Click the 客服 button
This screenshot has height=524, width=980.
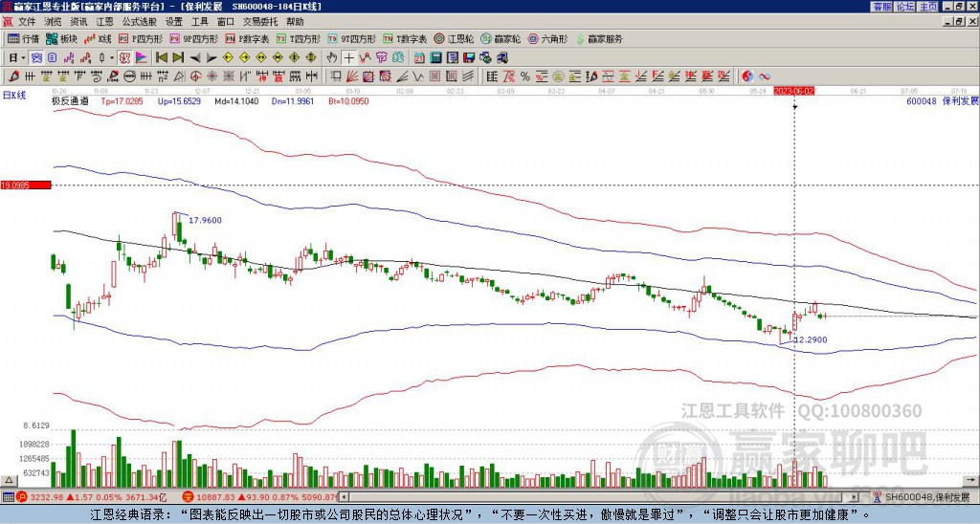(881, 7)
